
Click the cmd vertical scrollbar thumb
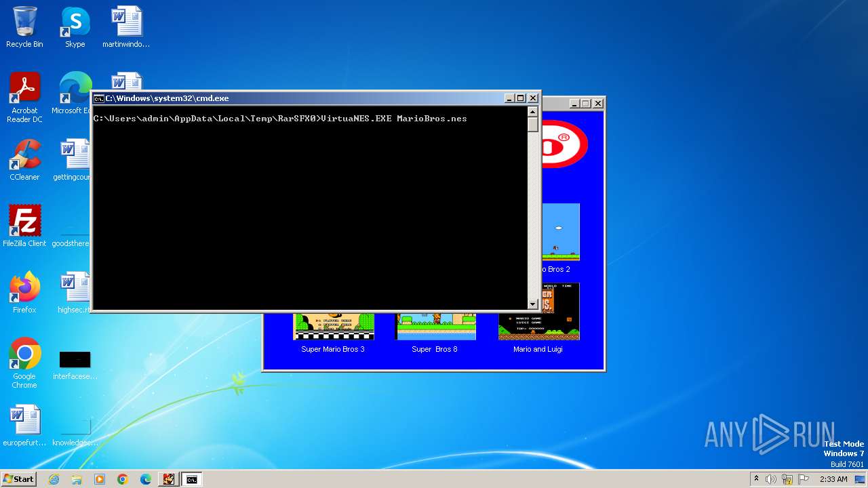(x=533, y=125)
